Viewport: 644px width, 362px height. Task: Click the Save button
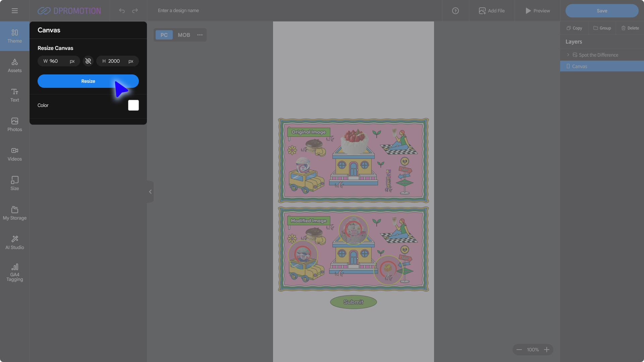point(602,11)
